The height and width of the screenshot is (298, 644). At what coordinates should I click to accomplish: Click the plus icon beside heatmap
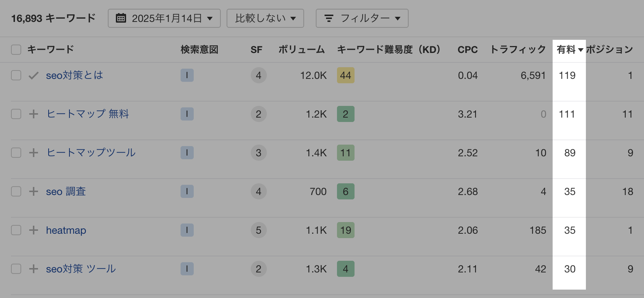(x=34, y=230)
